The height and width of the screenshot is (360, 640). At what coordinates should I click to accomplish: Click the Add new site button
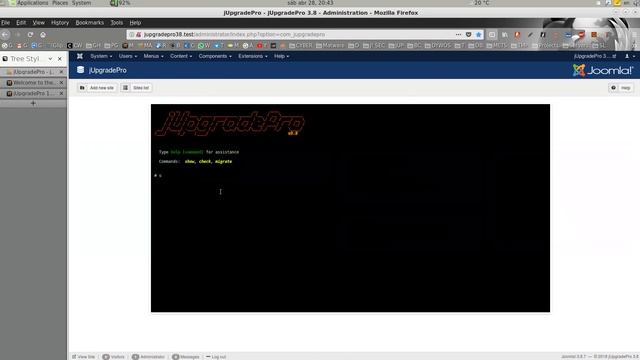pyautogui.click(x=97, y=88)
